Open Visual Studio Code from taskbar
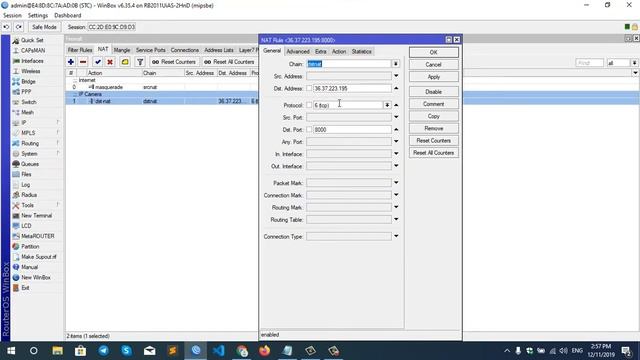The image size is (640, 360). (x=219, y=351)
